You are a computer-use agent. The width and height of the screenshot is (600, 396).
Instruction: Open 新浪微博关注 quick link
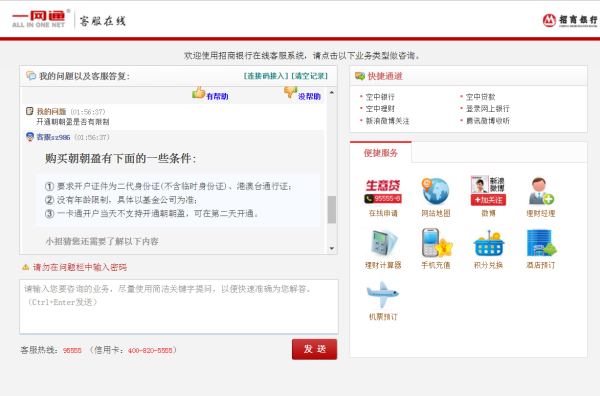click(x=387, y=121)
